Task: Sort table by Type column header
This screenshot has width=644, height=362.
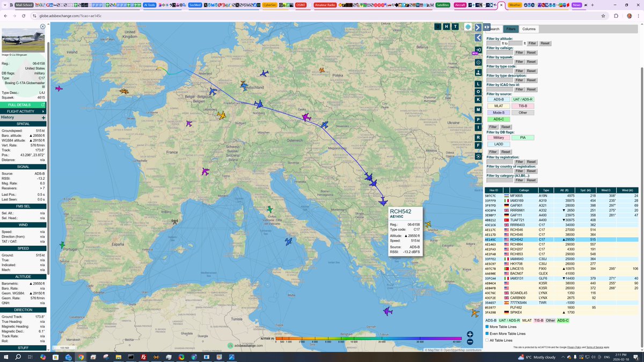Action: (x=546, y=190)
